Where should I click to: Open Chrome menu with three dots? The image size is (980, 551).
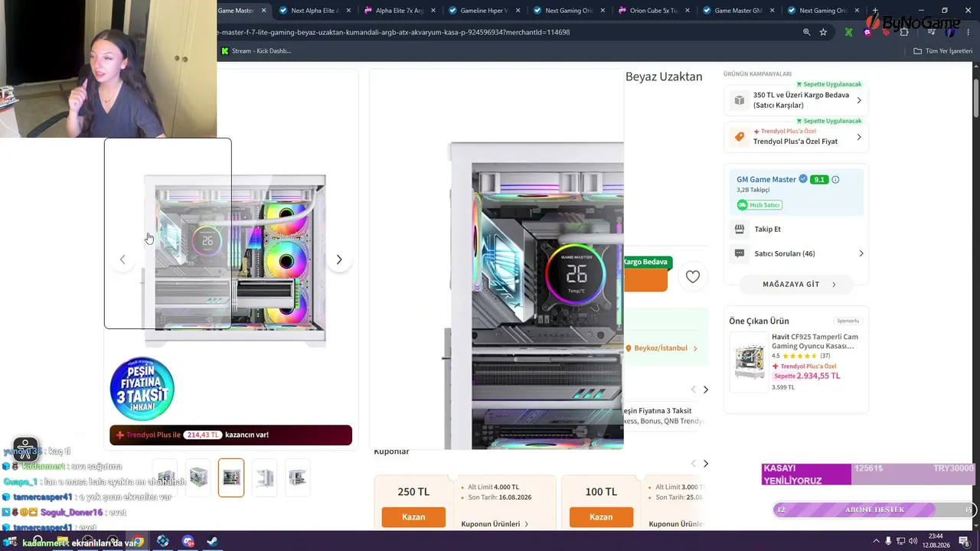click(970, 32)
